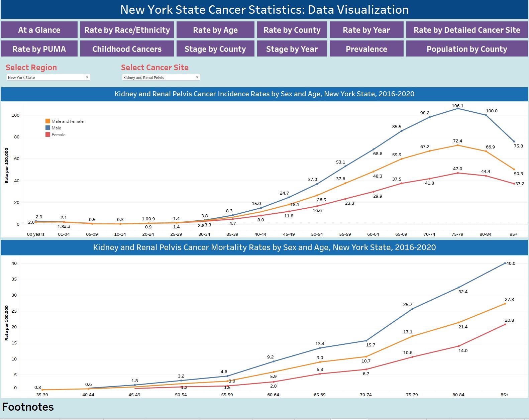Viewport: 529px width, 420px height.
Task: Click the red Female legend swatch
Action: coord(48,134)
